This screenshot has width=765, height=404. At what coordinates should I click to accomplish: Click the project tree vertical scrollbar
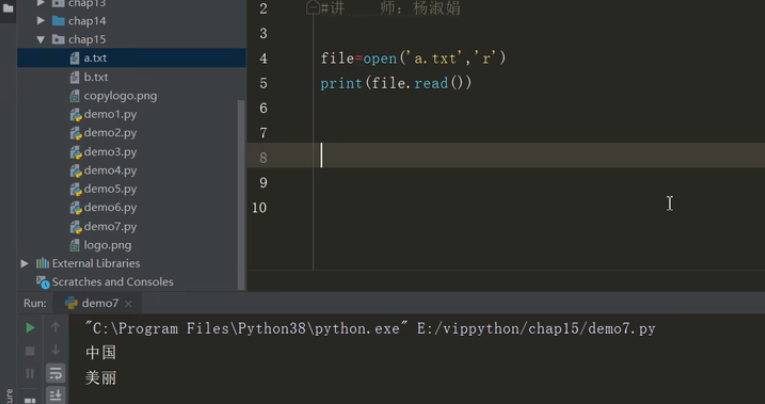click(241, 194)
